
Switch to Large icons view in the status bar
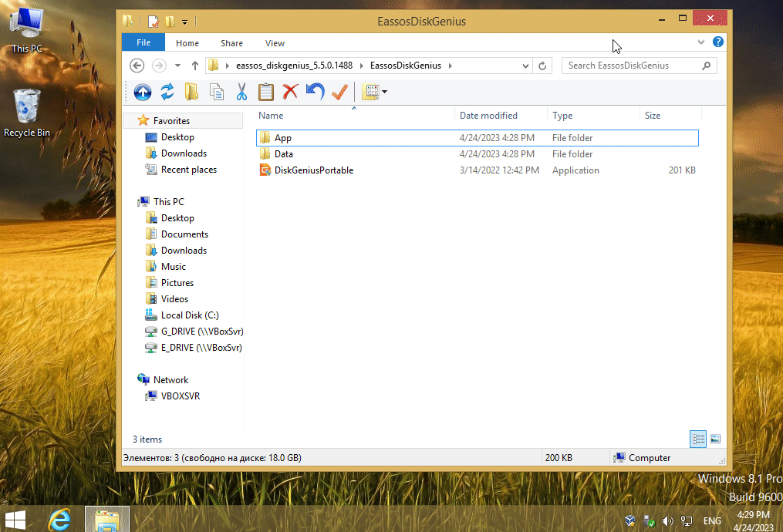[x=715, y=439]
